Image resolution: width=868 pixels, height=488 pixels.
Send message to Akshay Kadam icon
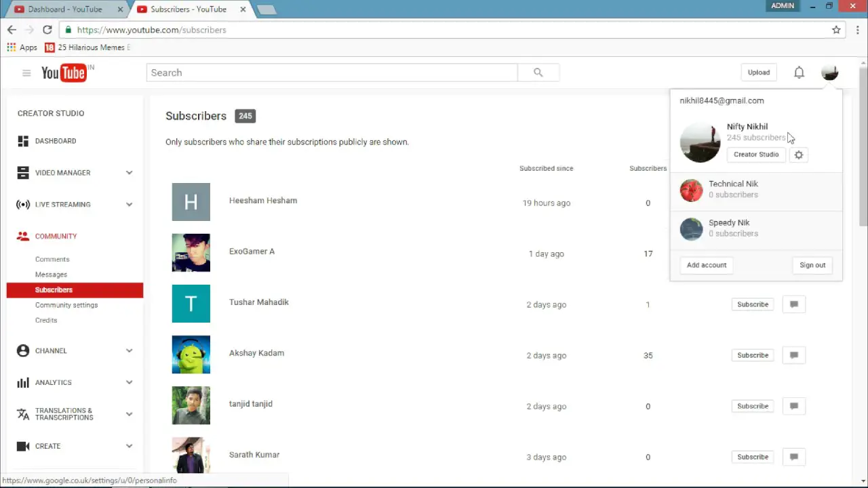794,355
